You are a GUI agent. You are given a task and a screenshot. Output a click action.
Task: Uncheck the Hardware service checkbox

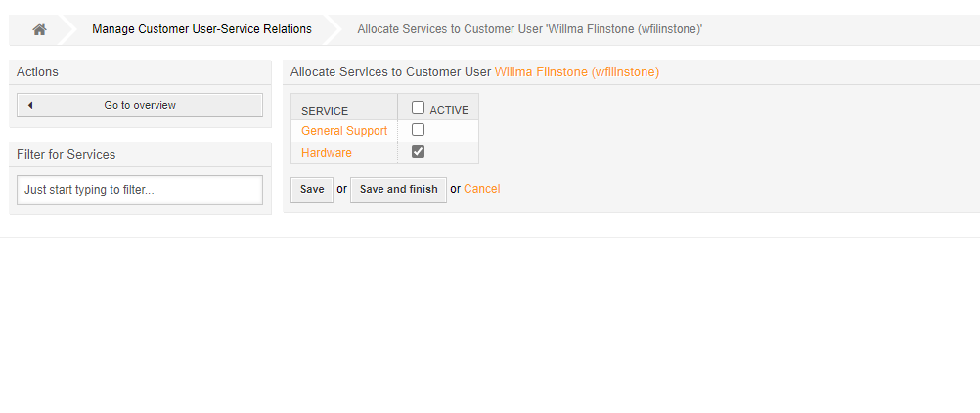418,152
